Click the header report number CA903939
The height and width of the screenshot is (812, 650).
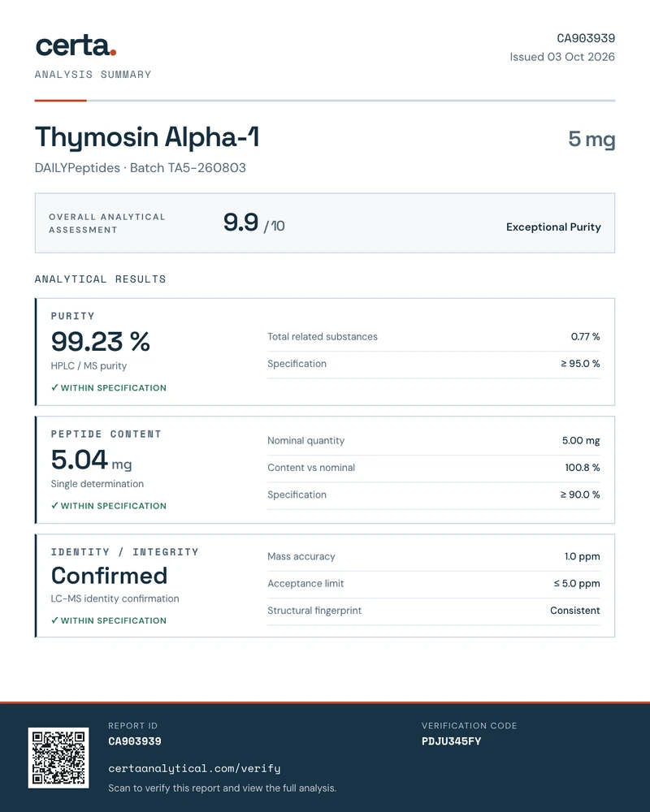coord(586,38)
